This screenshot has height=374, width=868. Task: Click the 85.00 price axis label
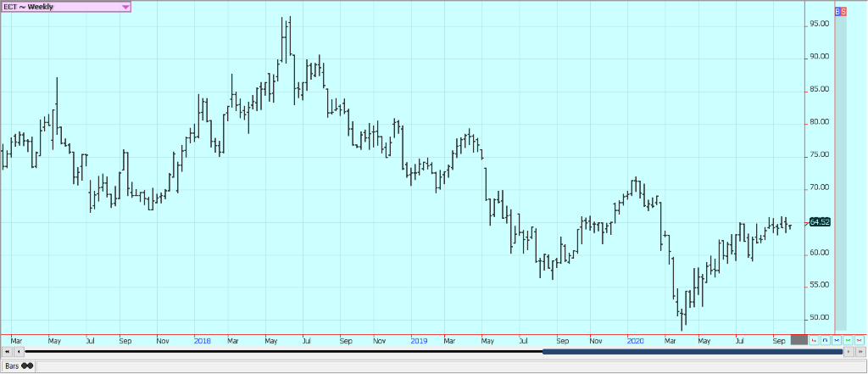(820, 89)
